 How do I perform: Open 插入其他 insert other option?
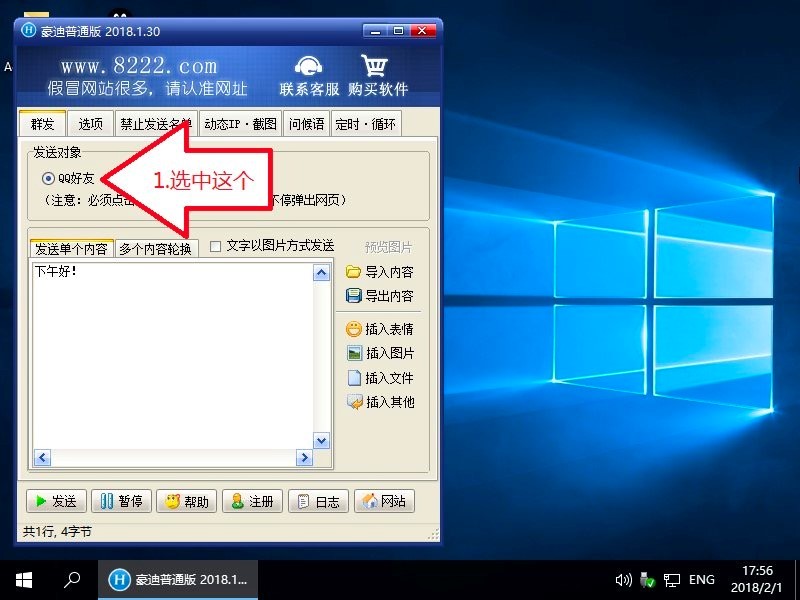pyautogui.click(x=380, y=402)
